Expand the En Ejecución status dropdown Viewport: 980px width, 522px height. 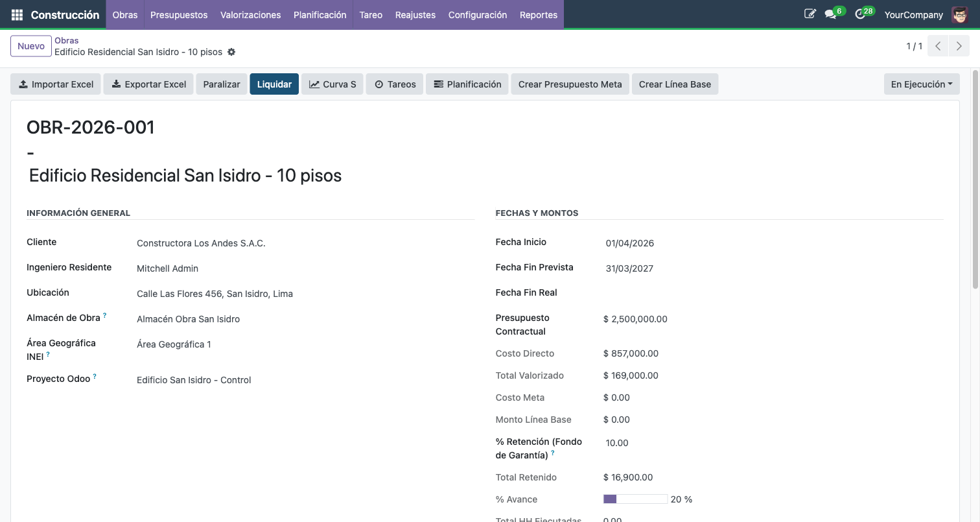pyautogui.click(x=921, y=84)
